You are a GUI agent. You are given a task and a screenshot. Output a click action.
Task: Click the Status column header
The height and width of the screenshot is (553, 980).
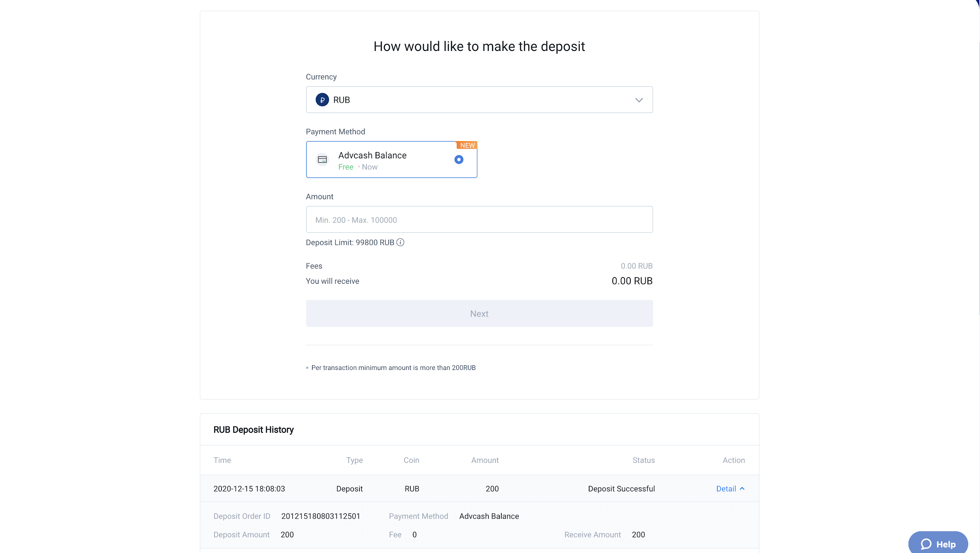tap(644, 460)
